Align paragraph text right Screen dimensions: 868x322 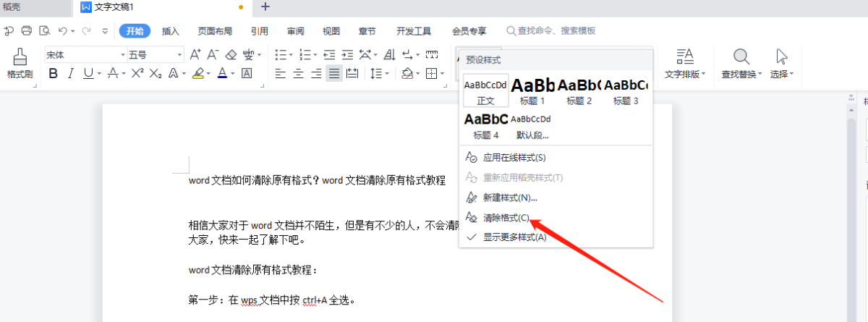point(316,73)
